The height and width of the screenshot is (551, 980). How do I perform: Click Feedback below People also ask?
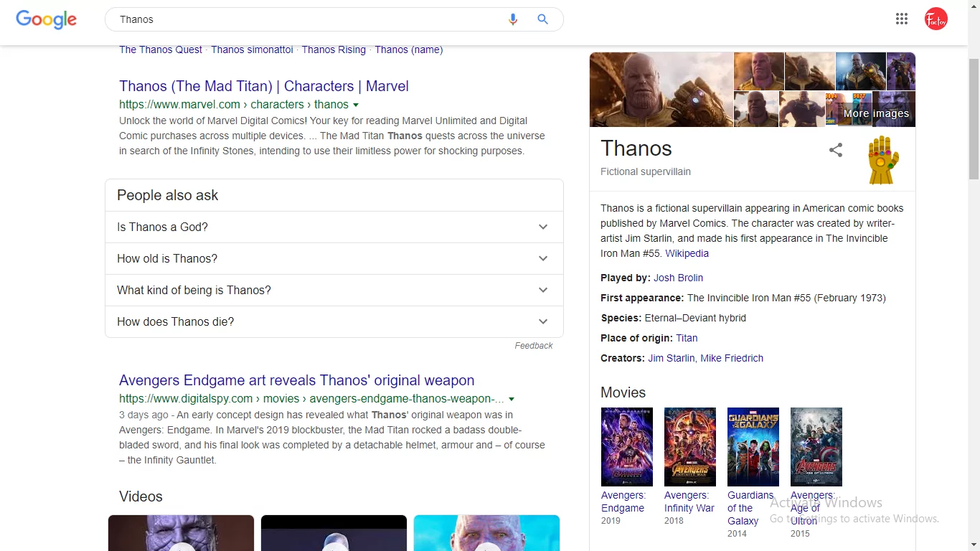click(533, 346)
